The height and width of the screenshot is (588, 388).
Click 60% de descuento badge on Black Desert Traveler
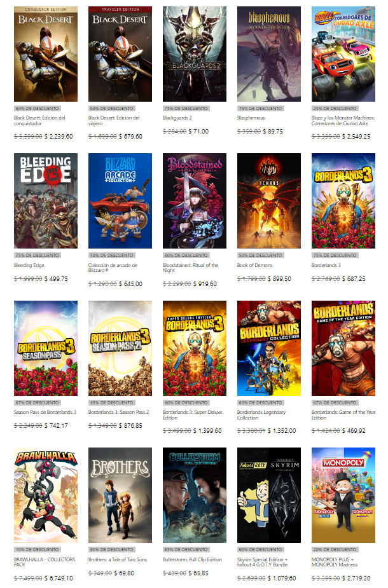point(111,108)
